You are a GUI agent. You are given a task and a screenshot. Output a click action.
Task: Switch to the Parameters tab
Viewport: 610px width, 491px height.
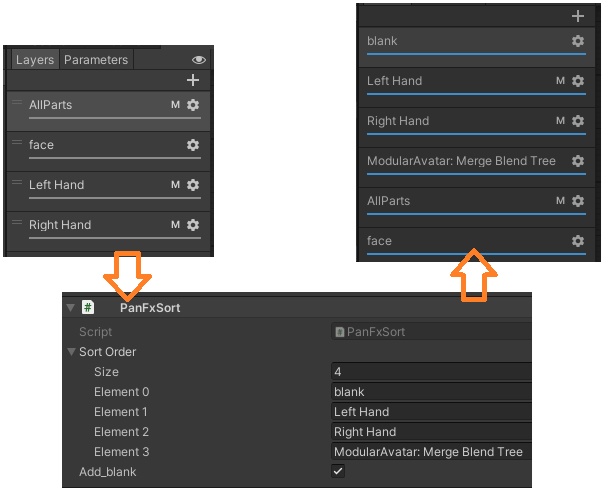pyautogui.click(x=96, y=60)
